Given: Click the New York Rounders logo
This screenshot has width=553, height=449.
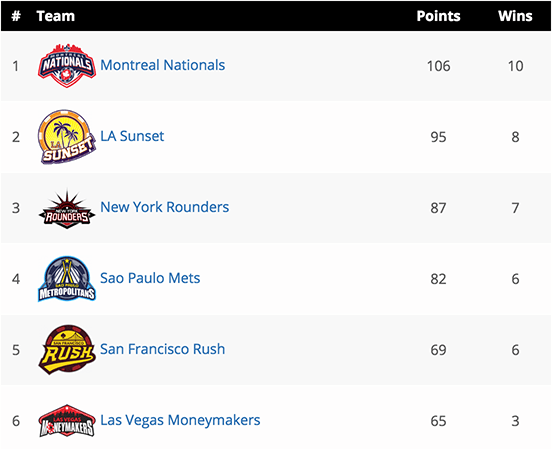Looking at the screenshot, I should [67, 209].
